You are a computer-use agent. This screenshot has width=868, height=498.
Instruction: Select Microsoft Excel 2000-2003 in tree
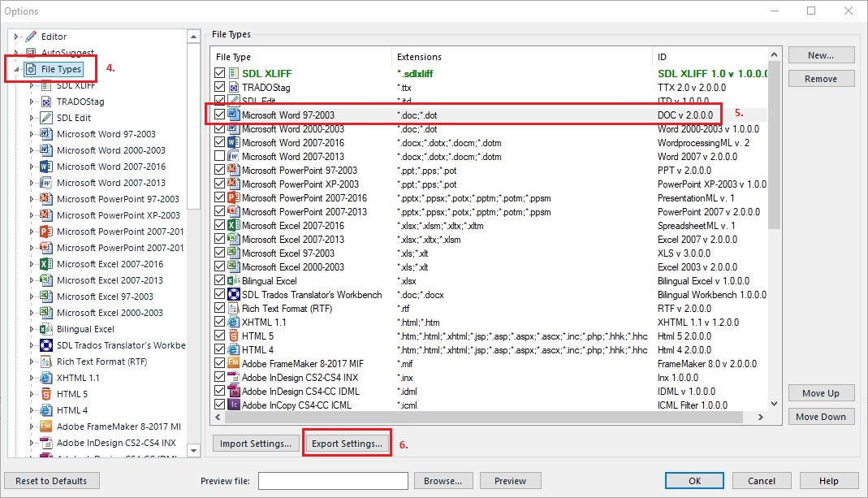pos(110,313)
